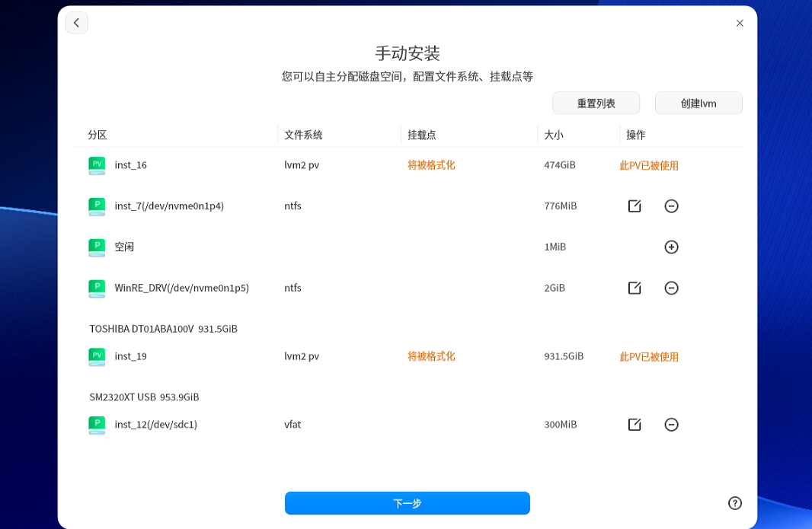Select the inst_16 lvm2 pv row
The width and height of the screenshot is (812, 529).
point(408,165)
